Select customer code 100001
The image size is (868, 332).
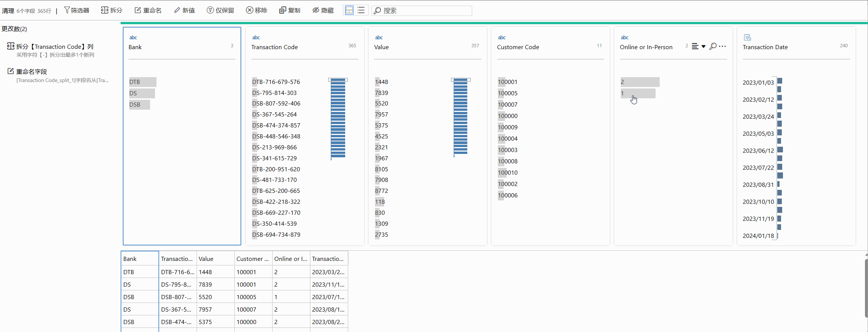click(507, 82)
